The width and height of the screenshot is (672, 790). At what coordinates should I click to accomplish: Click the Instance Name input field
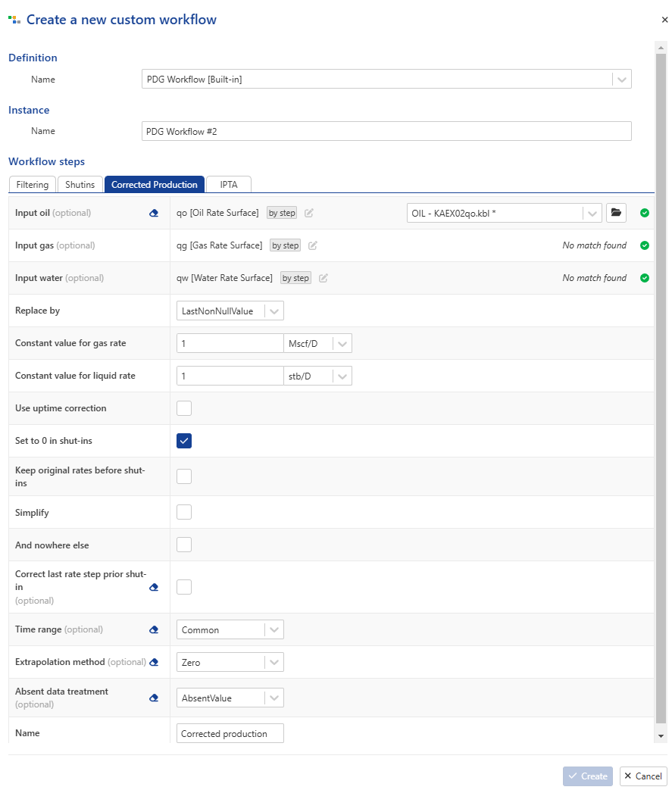click(386, 131)
